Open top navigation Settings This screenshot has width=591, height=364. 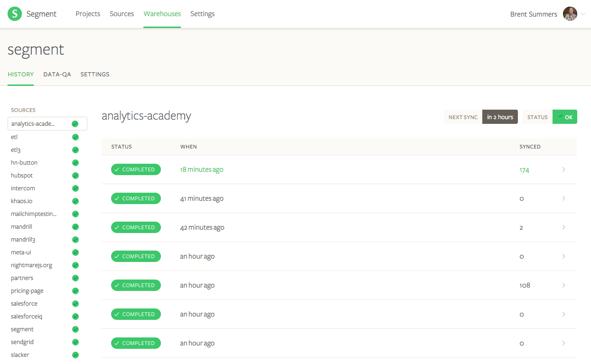point(202,14)
